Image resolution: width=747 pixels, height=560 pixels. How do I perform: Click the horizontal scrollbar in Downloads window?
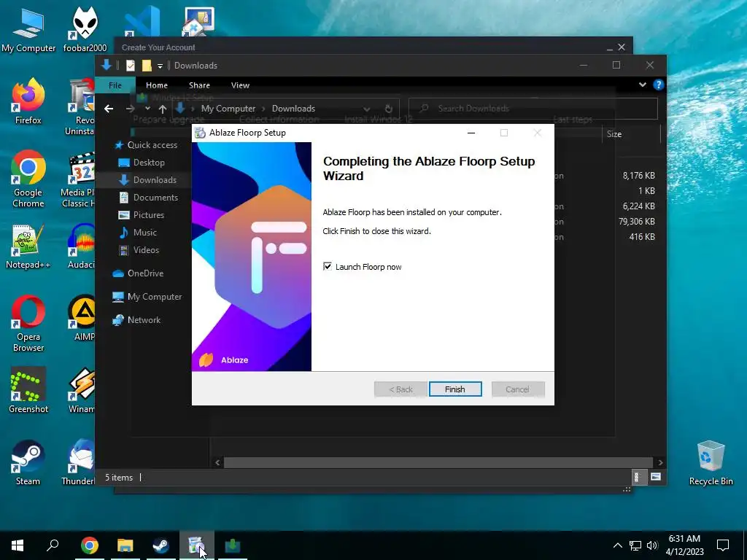click(x=438, y=462)
